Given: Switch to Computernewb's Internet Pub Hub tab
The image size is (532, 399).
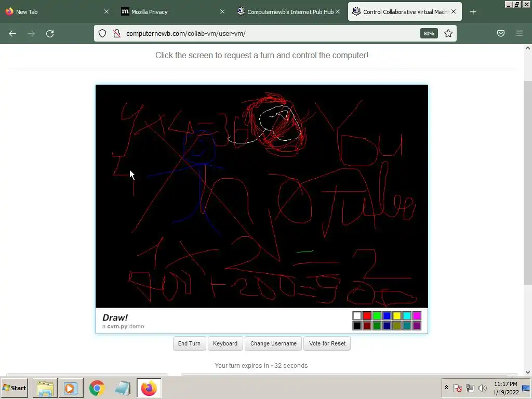Looking at the screenshot, I should (x=288, y=12).
